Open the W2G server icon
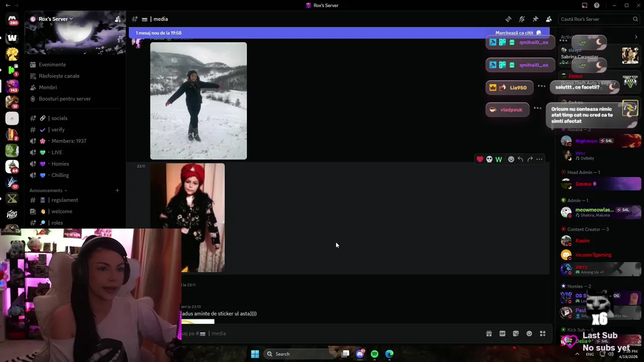This screenshot has width=644, height=362. pyautogui.click(x=12, y=215)
